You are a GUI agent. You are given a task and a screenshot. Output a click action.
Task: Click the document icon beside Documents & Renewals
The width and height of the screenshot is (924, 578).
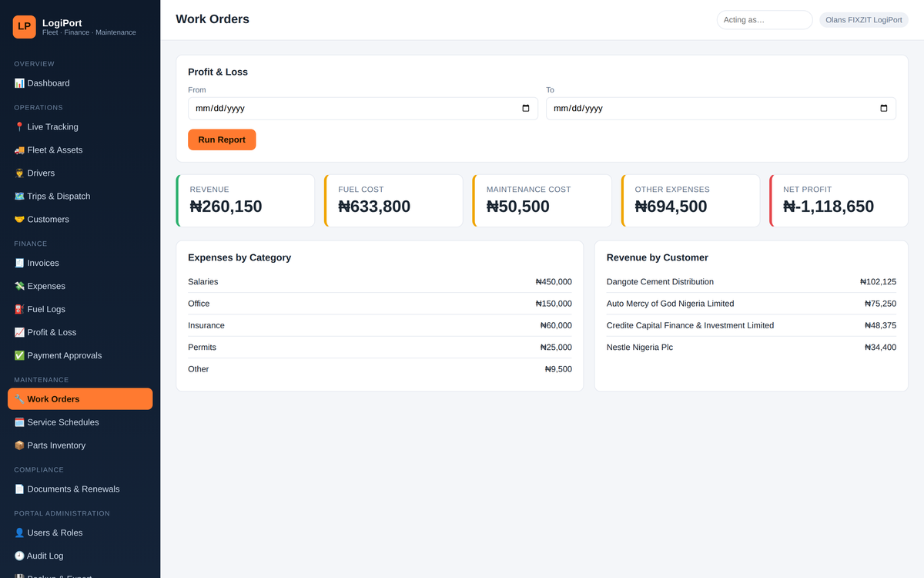point(19,489)
